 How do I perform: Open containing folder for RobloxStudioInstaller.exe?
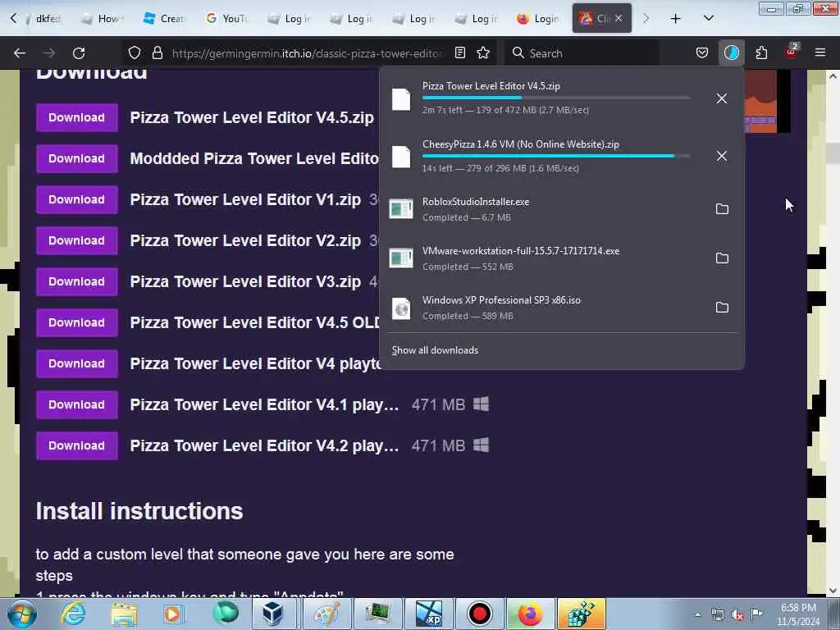tap(722, 209)
